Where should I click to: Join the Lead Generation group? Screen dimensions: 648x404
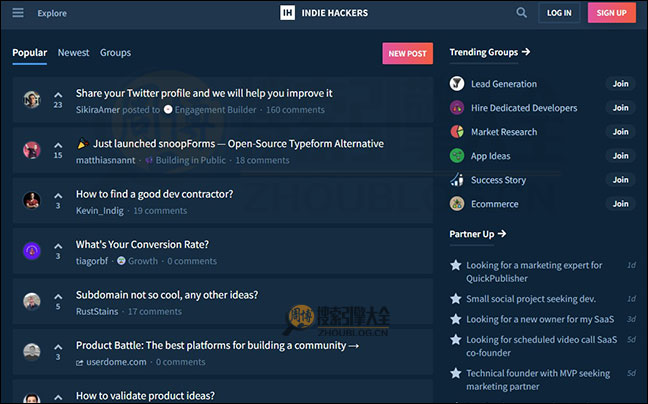(x=620, y=83)
